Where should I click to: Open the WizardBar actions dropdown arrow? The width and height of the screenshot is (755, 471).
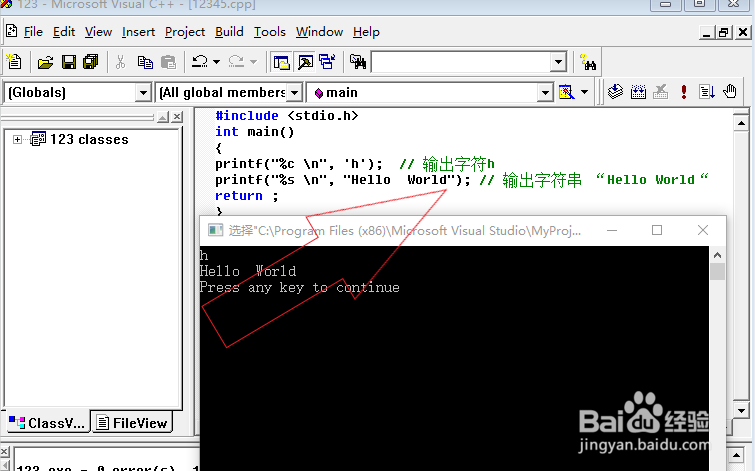(585, 92)
